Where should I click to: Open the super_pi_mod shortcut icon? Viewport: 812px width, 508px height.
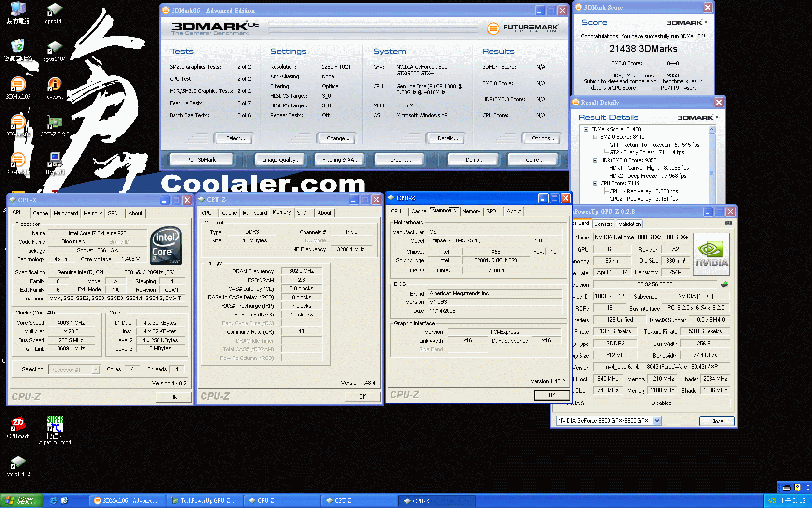point(55,425)
